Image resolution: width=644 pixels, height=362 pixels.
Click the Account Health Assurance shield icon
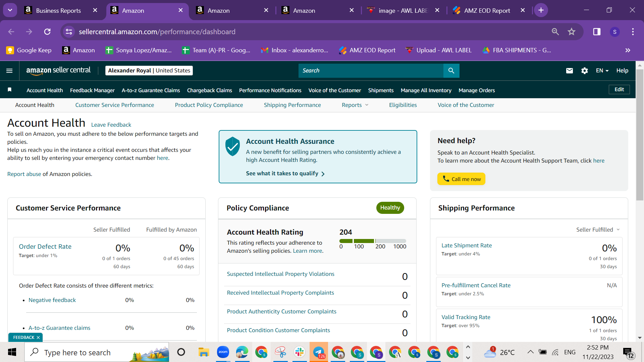coord(232,146)
